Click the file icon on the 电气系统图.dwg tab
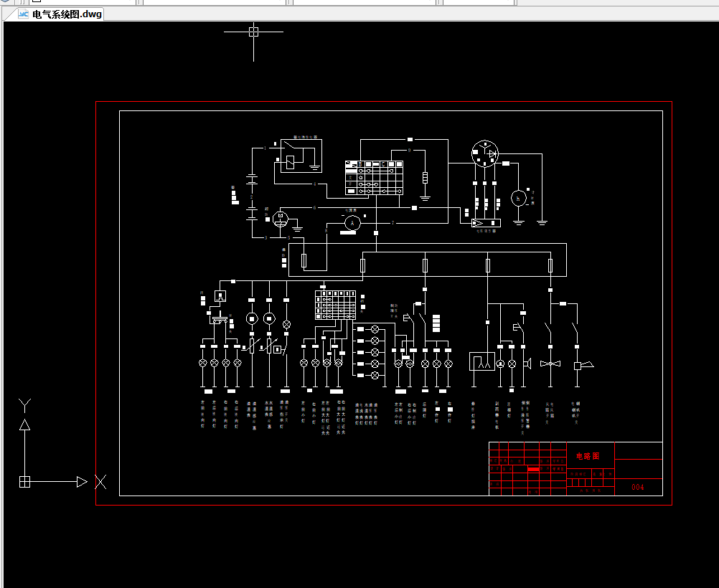This screenshot has height=588, width=719. pyautogui.click(x=24, y=14)
